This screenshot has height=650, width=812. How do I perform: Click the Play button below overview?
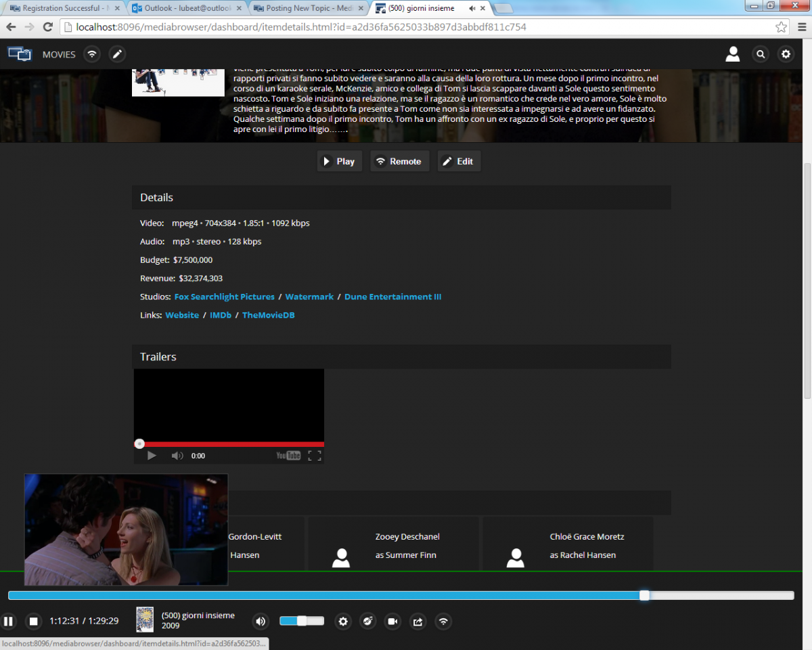pos(339,161)
